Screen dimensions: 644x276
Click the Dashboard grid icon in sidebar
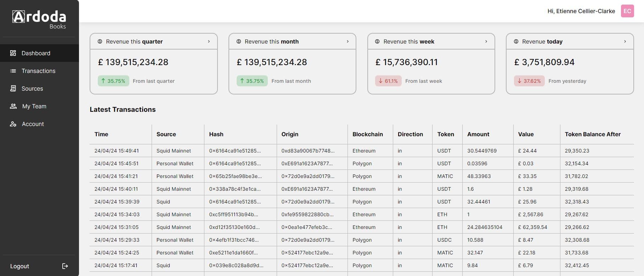(13, 53)
